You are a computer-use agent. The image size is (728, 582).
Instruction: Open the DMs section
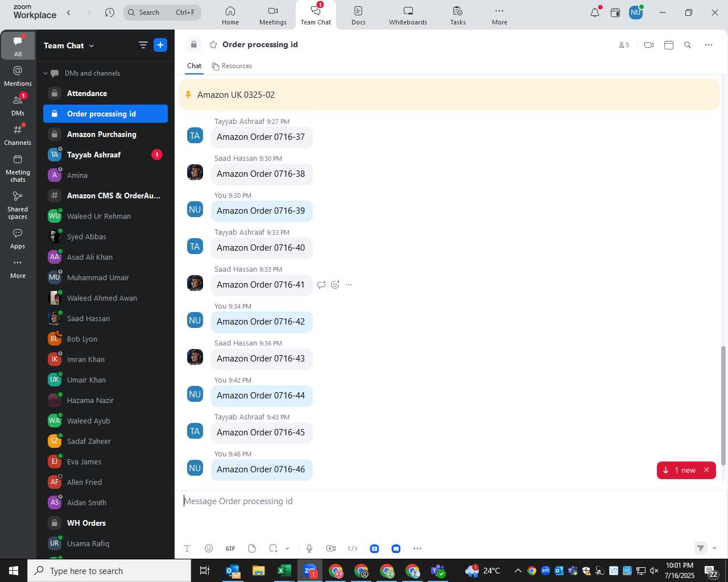pos(18,106)
